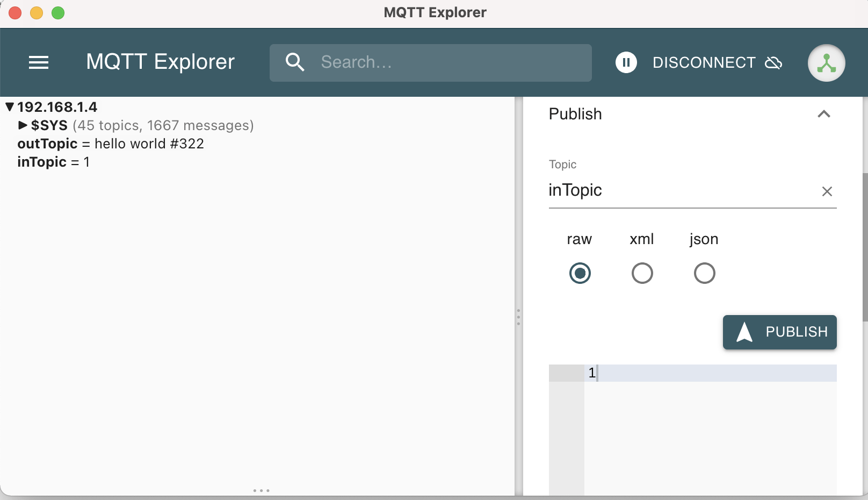868x500 pixels.
Task: Collapse the Publish panel chevron
Action: (x=823, y=114)
